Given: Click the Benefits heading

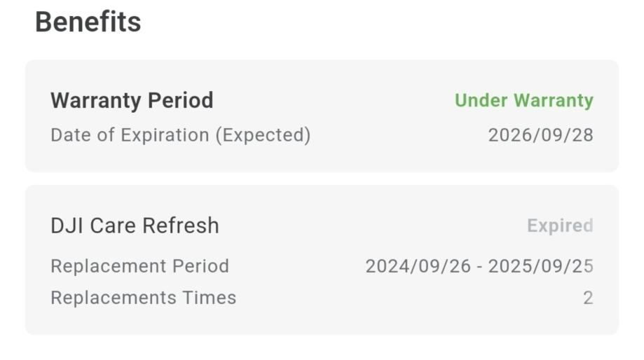Looking at the screenshot, I should pos(88,22).
